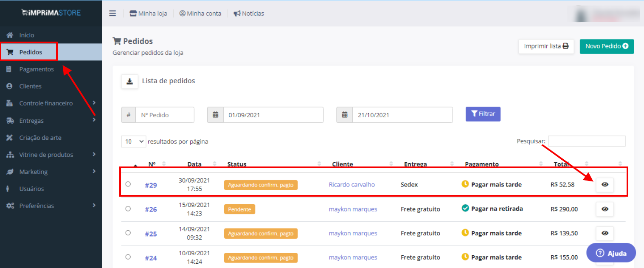Click the download icon beside Lista de pedidos
644x268 pixels.
coord(130,81)
